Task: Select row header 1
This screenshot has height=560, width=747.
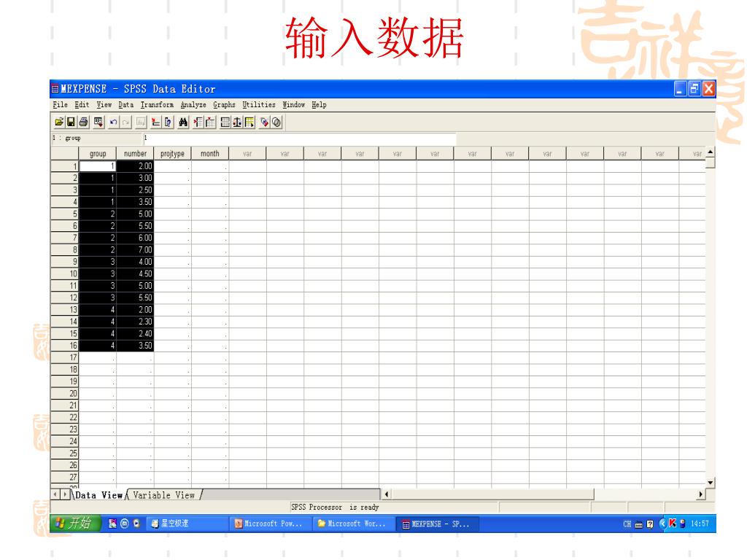Action: [x=65, y=166]
